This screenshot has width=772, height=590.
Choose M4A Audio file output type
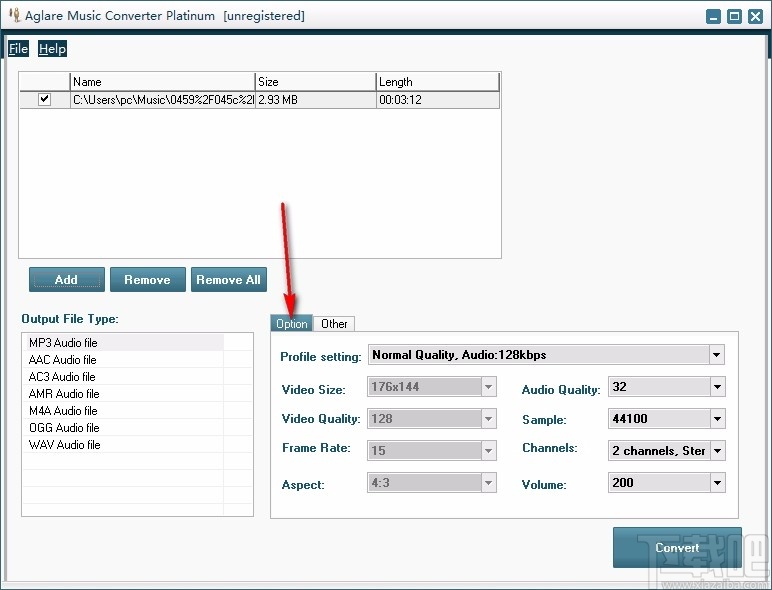[123, 411]
